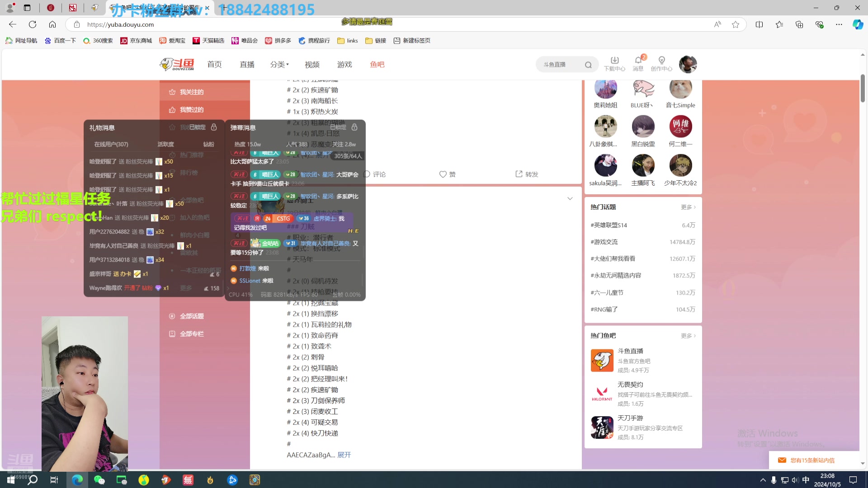Open the taskbar search icon
The width and height of the screenshot is (868, 488).
(x=33, y=480)
